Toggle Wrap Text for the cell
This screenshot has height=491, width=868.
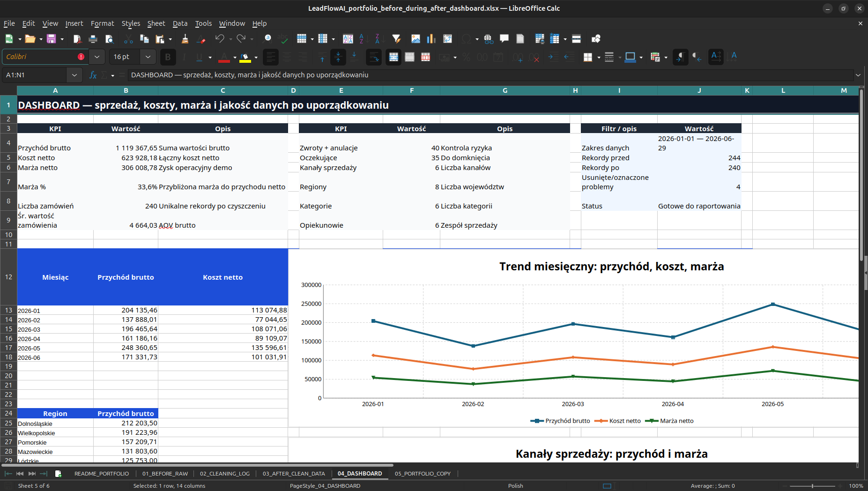click(373, 57)
